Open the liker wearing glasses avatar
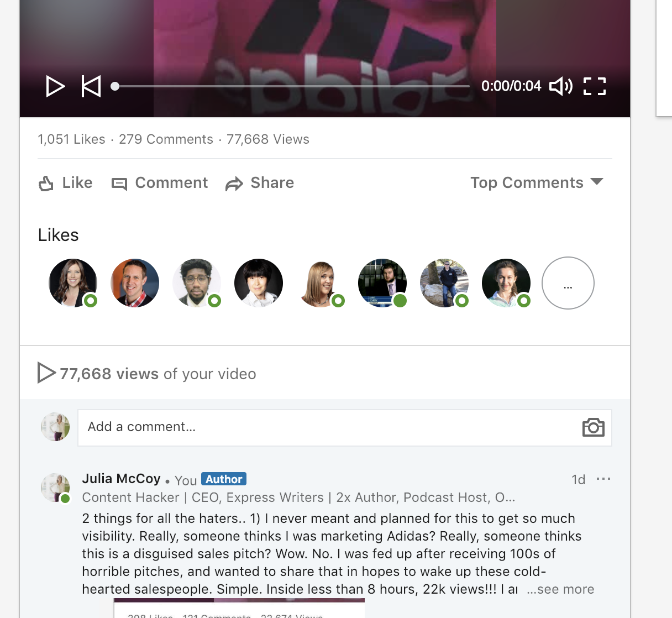The image size is (672, 618). (197, 283)
